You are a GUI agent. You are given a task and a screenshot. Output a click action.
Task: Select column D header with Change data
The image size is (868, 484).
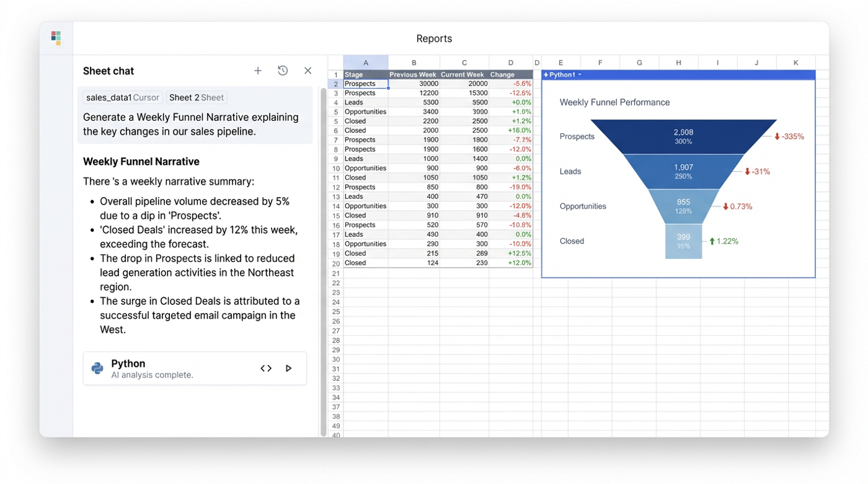click(511, 63)
